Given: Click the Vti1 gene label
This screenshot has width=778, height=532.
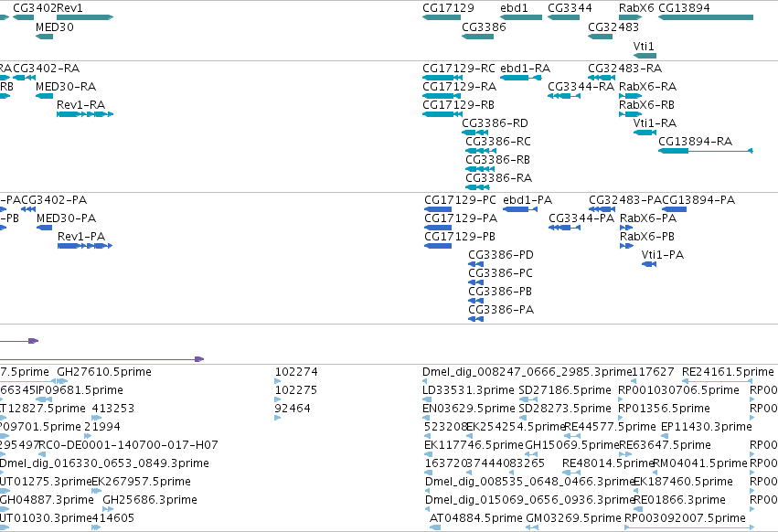Looking at the screenshot, I should tap(644, 46).
